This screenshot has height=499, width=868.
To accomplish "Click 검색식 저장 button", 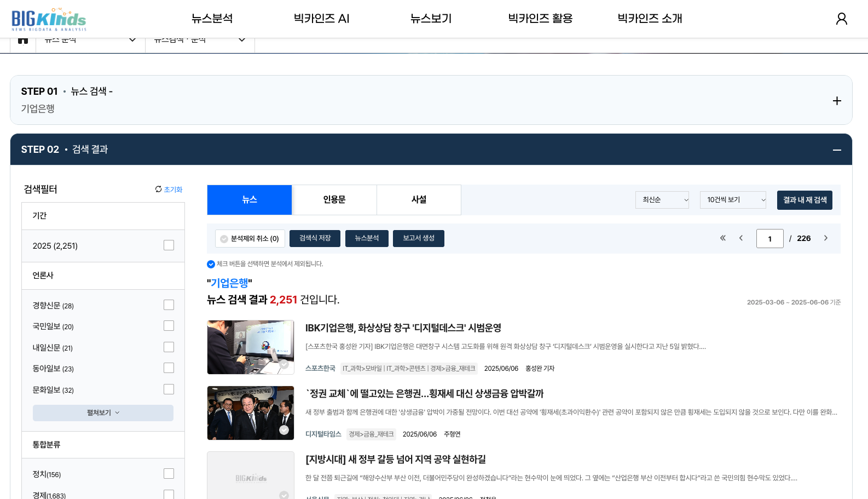I will [315, 238].
